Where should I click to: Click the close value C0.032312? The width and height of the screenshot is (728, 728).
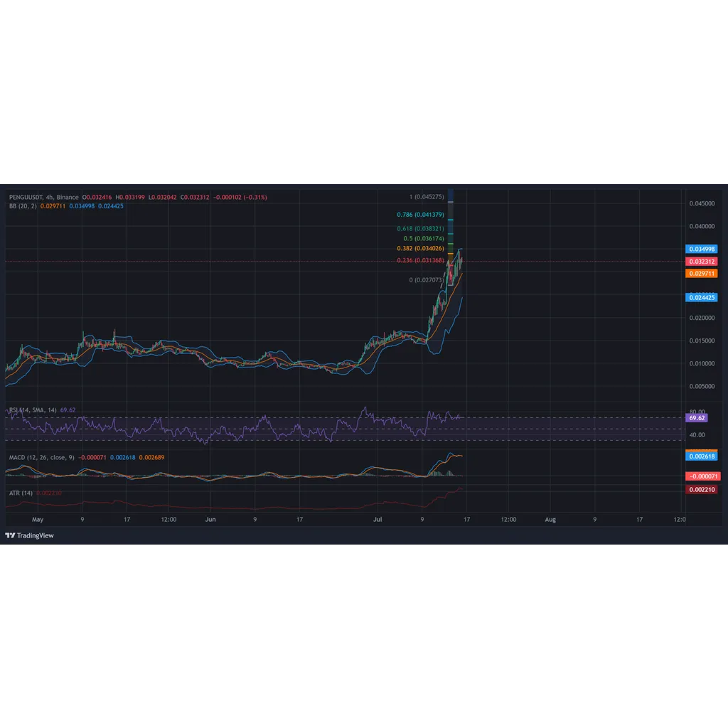(x=195, y=198)
